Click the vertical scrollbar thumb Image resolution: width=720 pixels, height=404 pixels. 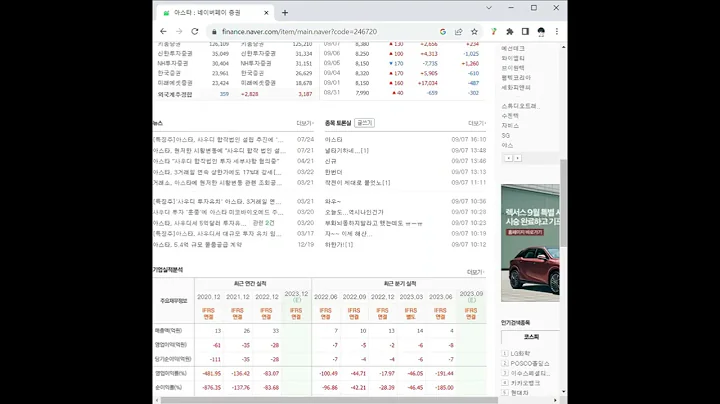pyautogui.click(x=563, y=203)
